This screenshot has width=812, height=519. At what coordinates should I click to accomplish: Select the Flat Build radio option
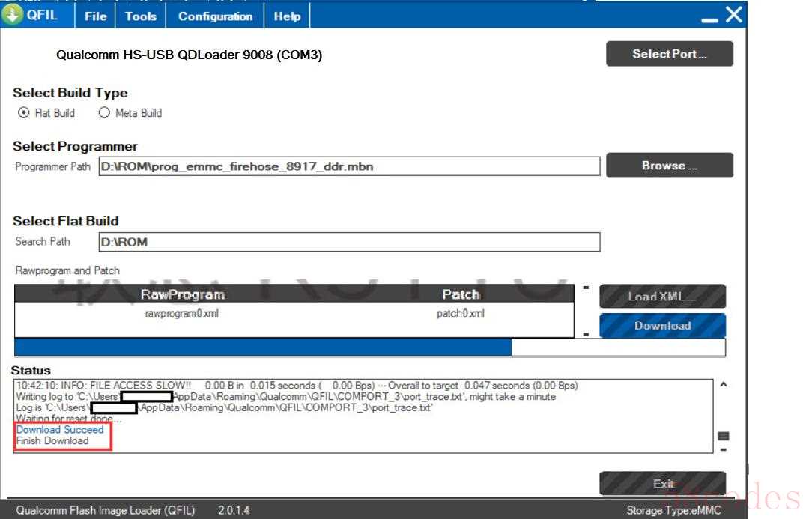point(23,113)
